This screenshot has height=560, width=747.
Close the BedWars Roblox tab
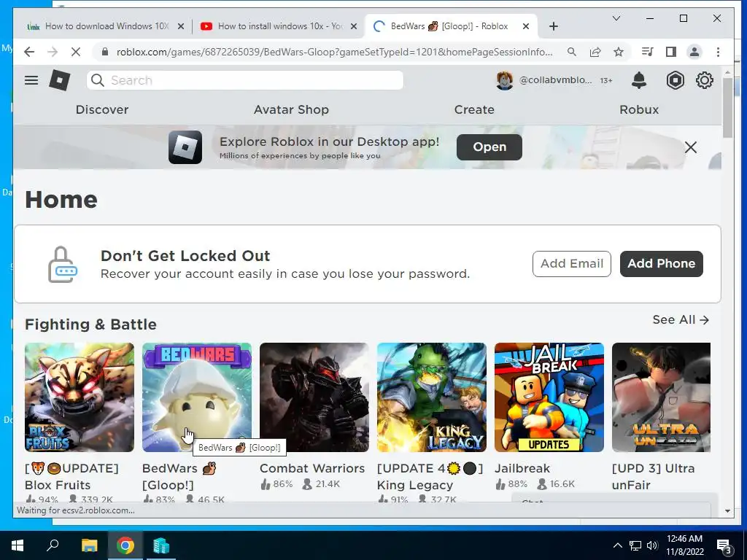[x=525, y=27]
